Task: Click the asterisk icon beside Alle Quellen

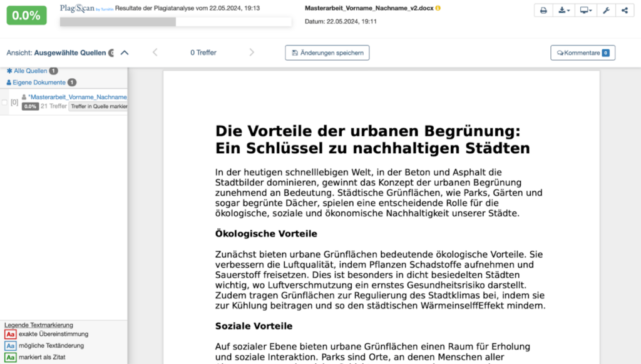Action: 9,71
